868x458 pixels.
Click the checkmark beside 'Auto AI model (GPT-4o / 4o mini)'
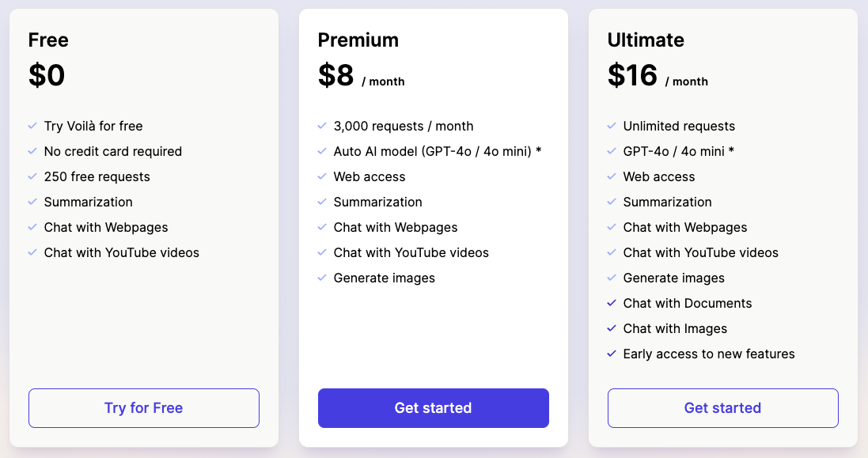pos(321,151)
